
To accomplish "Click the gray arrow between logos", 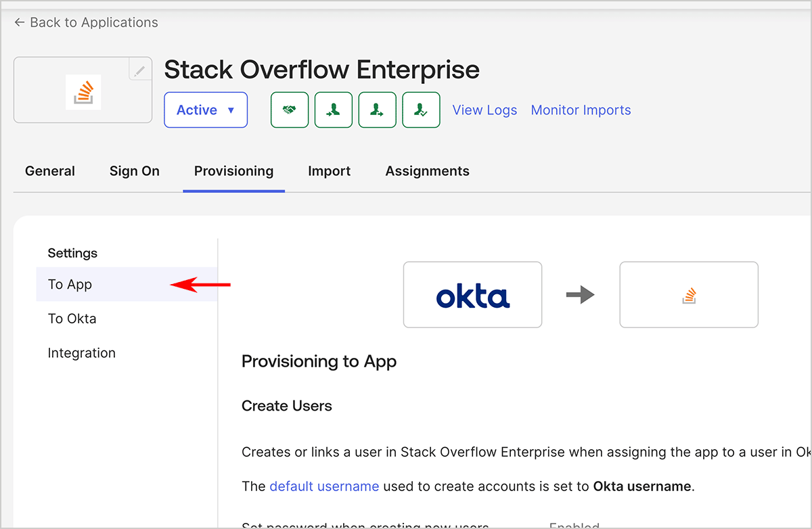I will 580,295.
